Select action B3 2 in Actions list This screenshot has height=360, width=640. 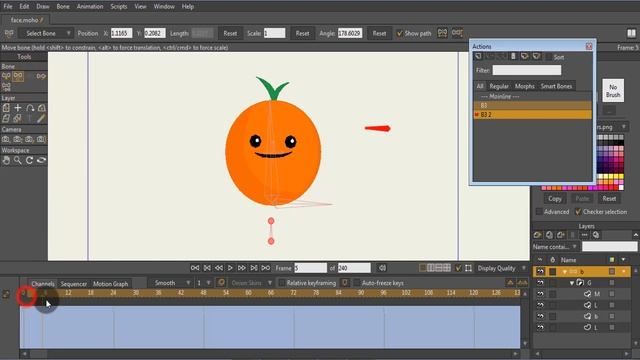(x=532, y=115)
